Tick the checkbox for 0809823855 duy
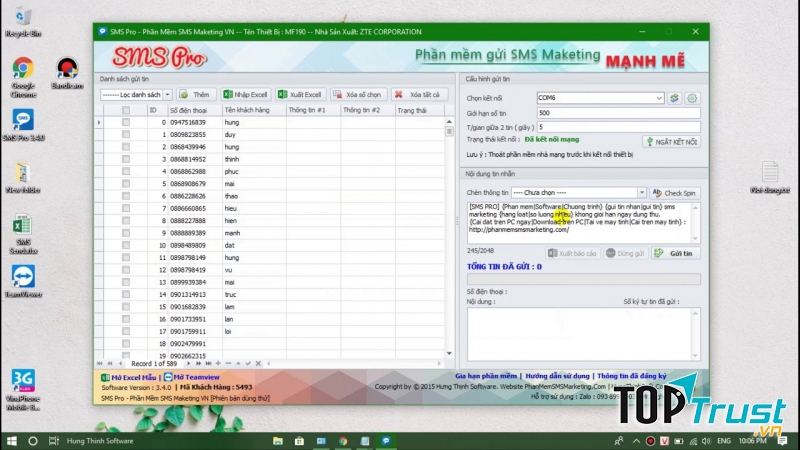 [126, 135]
